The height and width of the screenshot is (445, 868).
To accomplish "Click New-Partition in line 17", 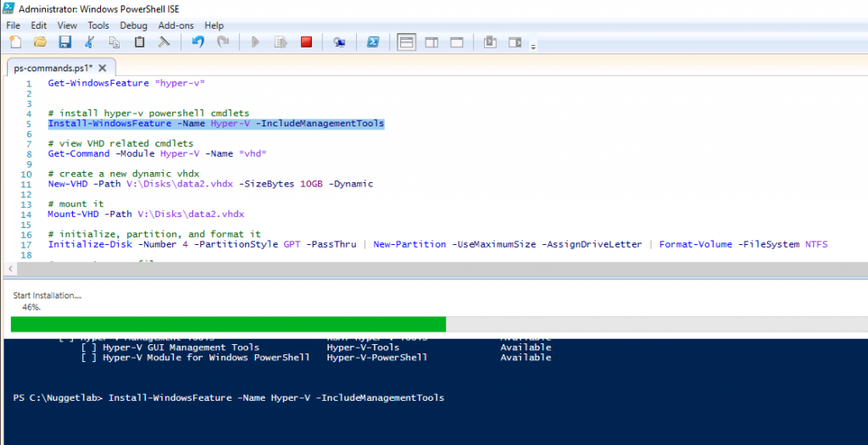I will (x=409, y=244).
